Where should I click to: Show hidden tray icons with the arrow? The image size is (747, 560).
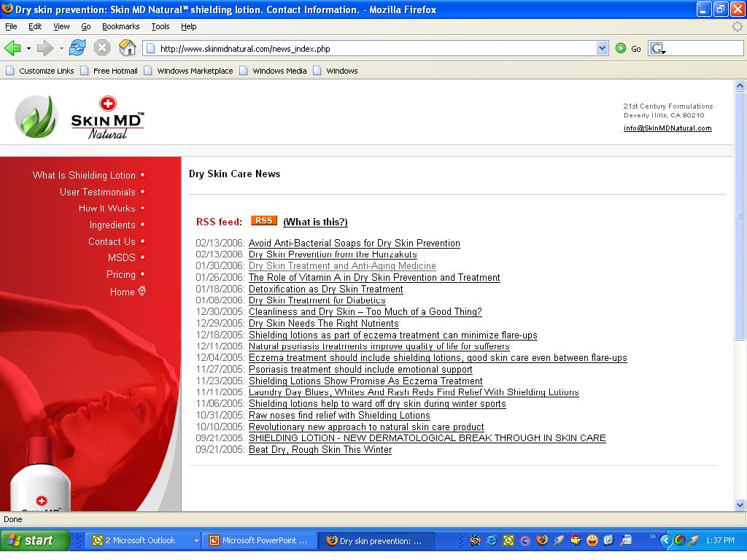(x=666, y=540)
